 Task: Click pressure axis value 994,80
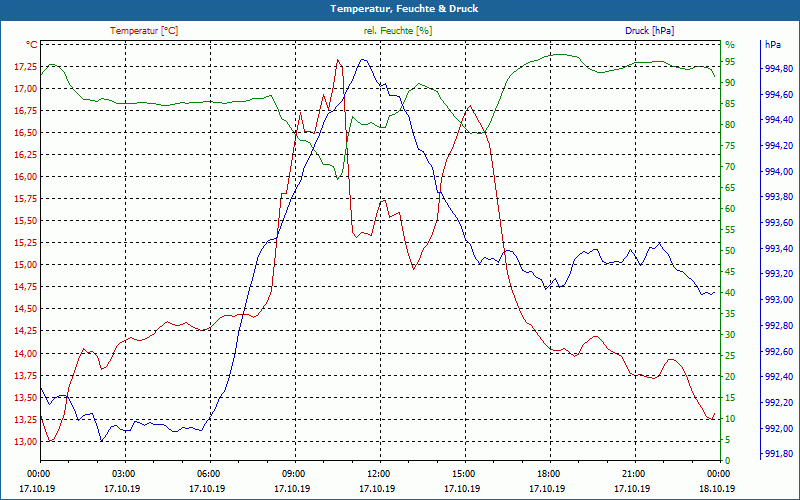779,69
